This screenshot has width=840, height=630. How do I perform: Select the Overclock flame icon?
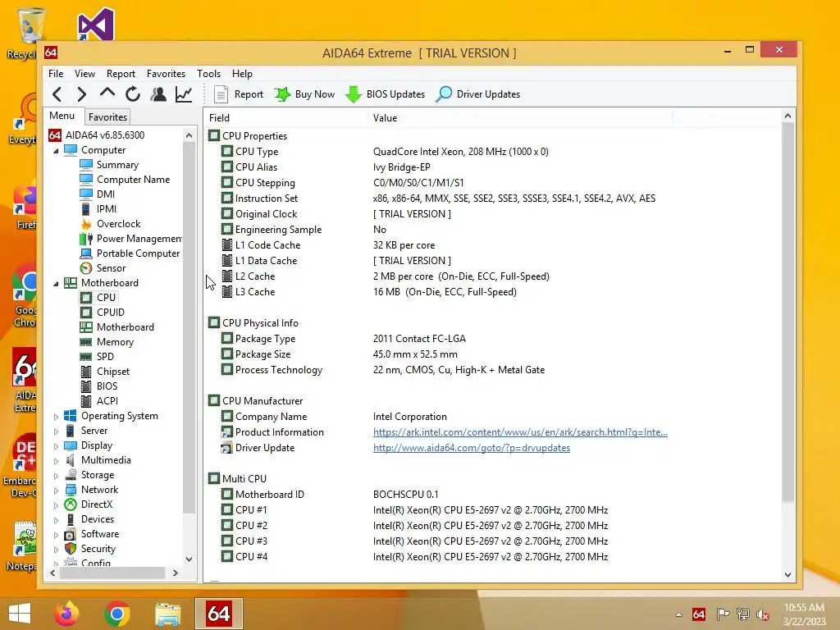tap(85, 224)
